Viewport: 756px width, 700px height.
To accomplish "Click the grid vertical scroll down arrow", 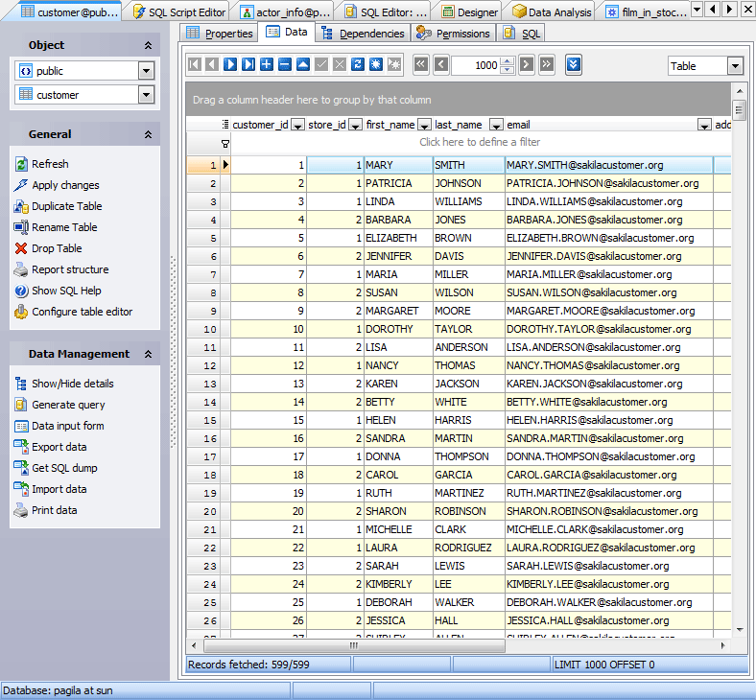I will pos(740,630).
